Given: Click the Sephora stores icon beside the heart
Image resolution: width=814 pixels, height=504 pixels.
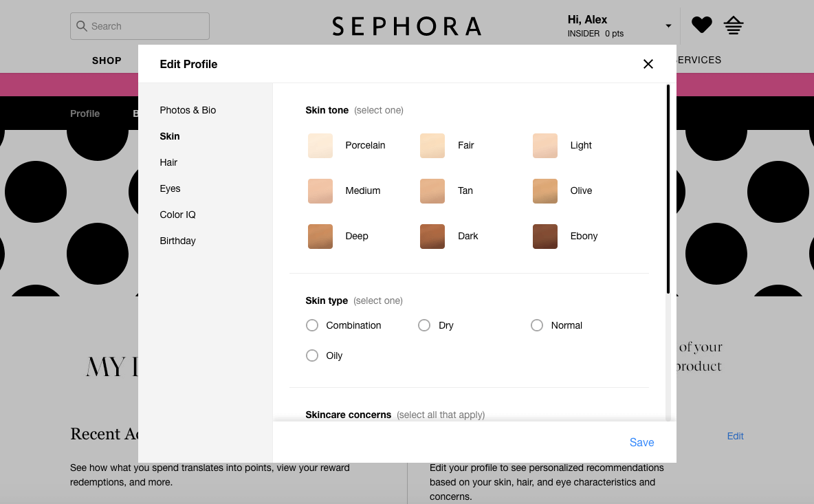Looking at the screenshot, I should point(733,24).
